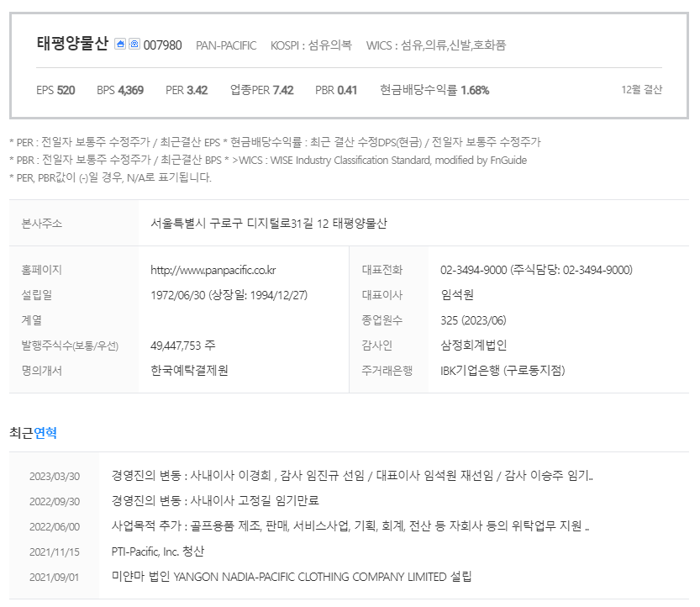Select BPS 4,369 value
This screenshot has width=700, height=607.
120,90
